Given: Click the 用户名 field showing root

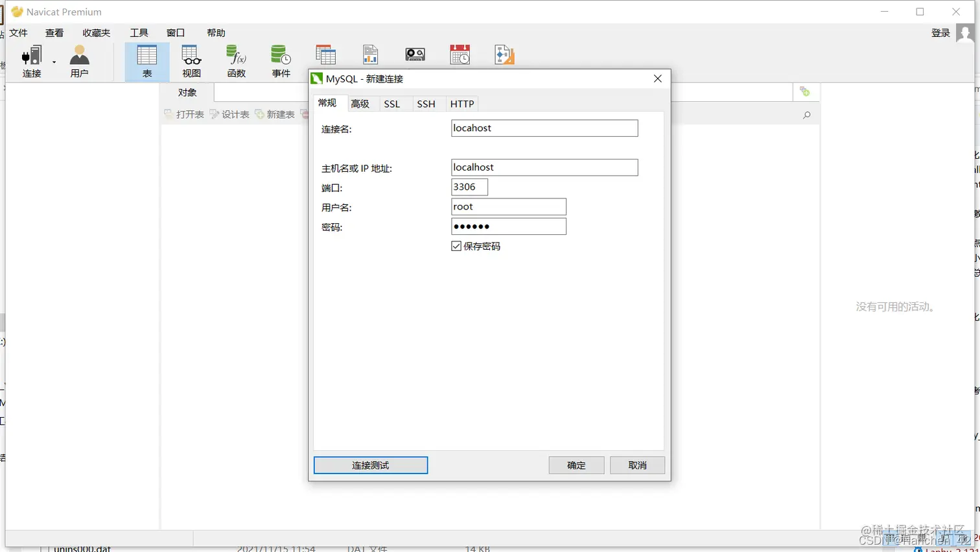Looking at the screenshot, I should [509, 207].
